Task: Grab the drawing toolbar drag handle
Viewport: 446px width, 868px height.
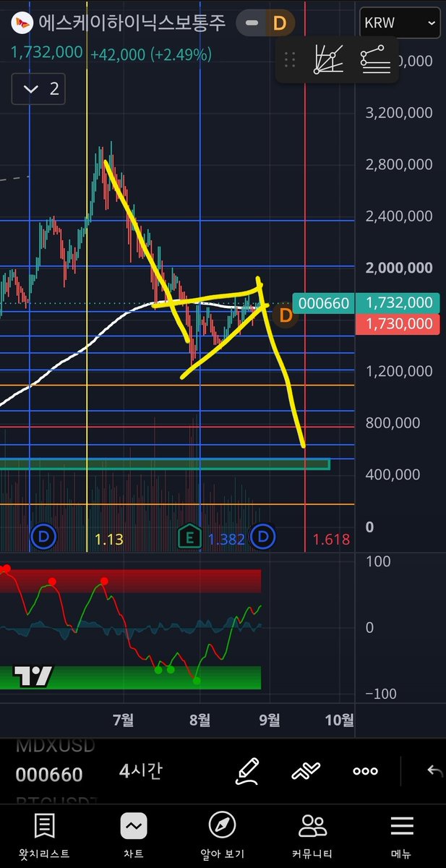Action: click(290, 59)
